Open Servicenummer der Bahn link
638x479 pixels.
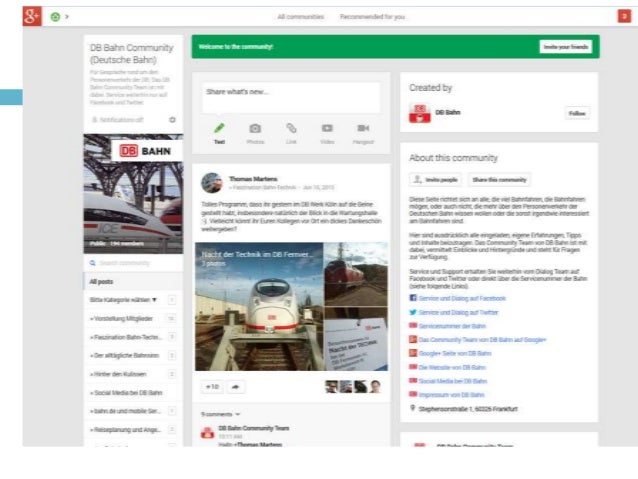(x=452, y=326)
